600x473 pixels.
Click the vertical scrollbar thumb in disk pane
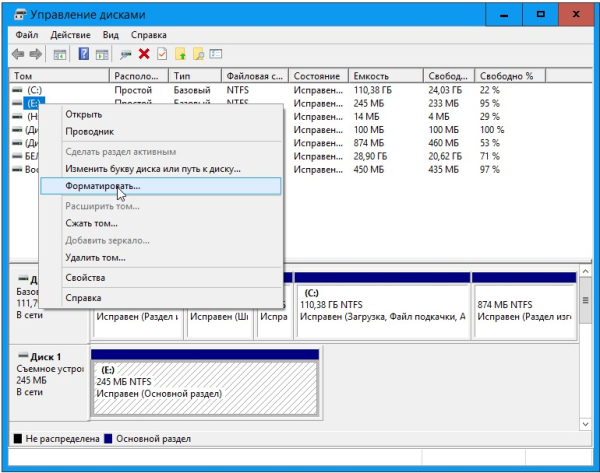pos(585,300)
